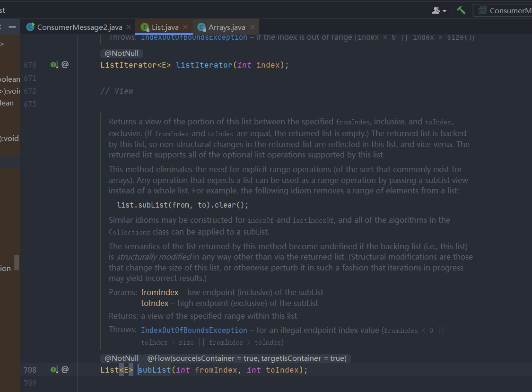Click the implemented-method gutter icon on line 708
532x392 pixels.
coord(54,370)
